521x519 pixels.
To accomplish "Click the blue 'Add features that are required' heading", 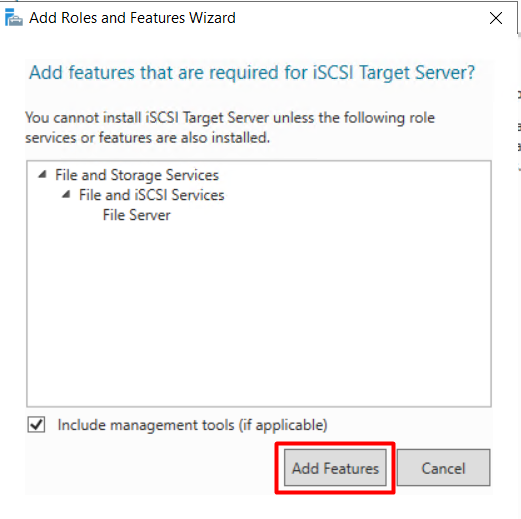I will pyautogui.click(x=252, y=72).
